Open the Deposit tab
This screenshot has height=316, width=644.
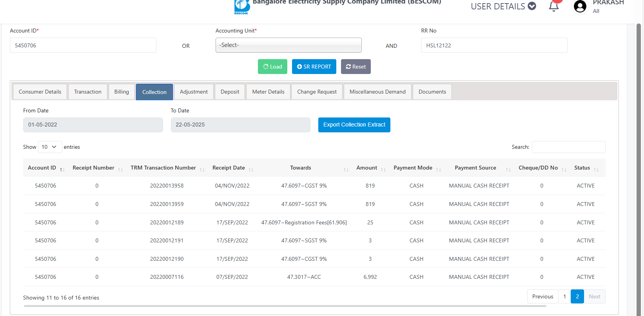point(230,92)
